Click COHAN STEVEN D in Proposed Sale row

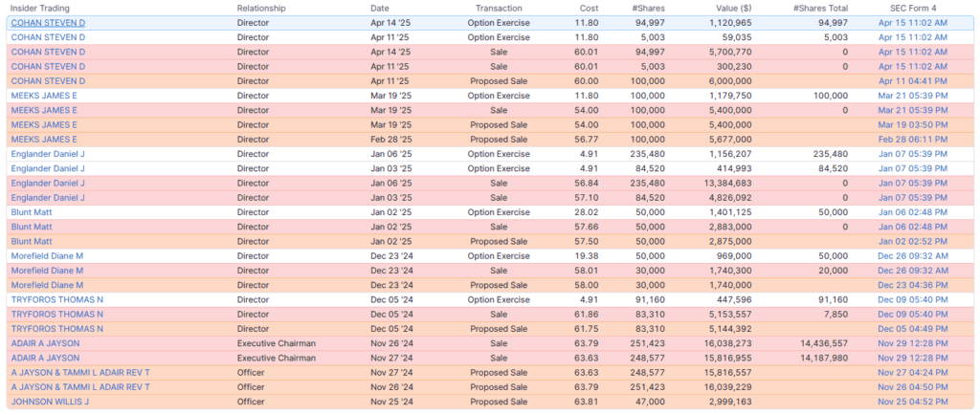point(48,81)
